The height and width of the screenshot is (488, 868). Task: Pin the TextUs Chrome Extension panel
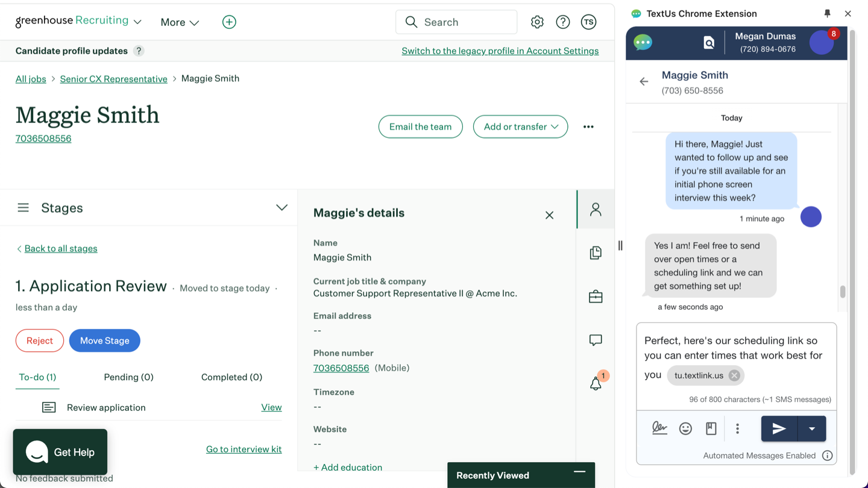click(x=827, y=13)
